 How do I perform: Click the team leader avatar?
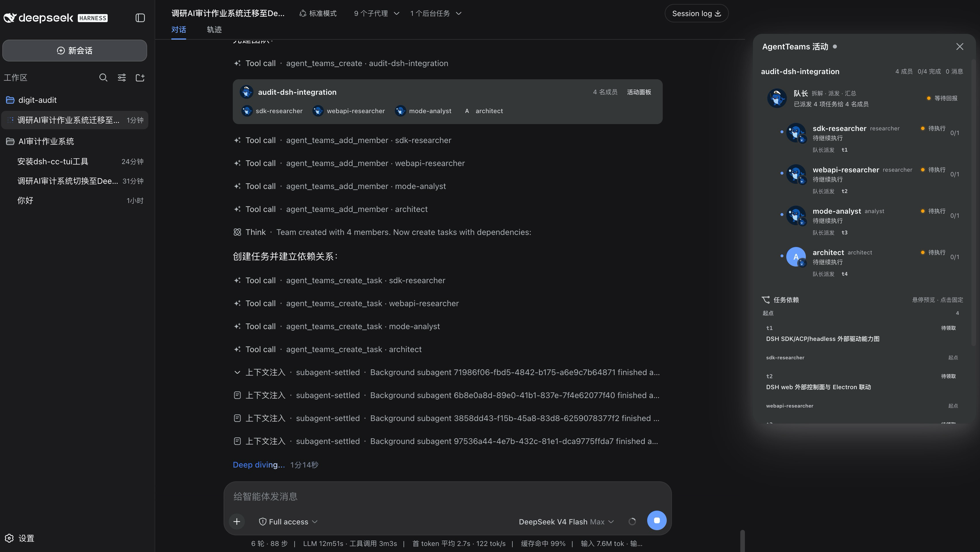point(777,98)
